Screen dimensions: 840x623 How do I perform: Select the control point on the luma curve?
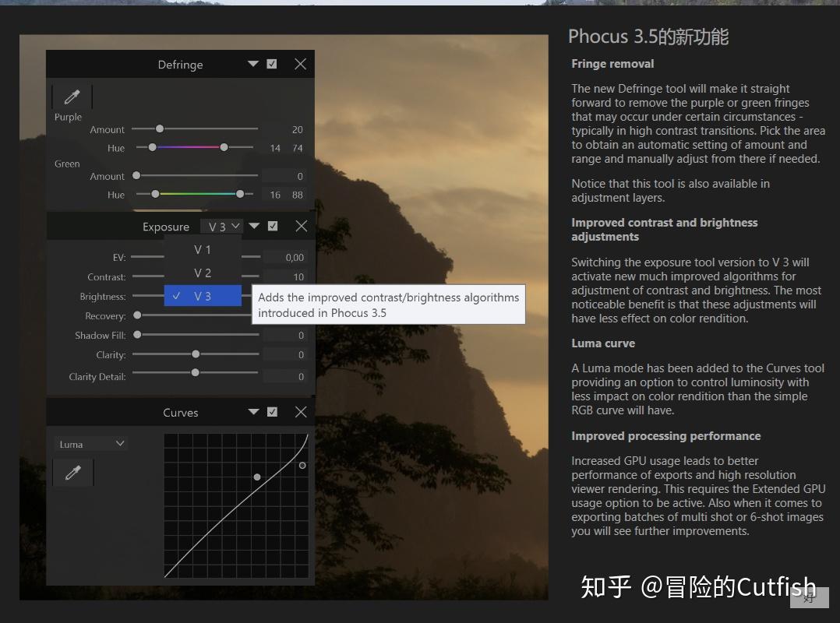257,477
